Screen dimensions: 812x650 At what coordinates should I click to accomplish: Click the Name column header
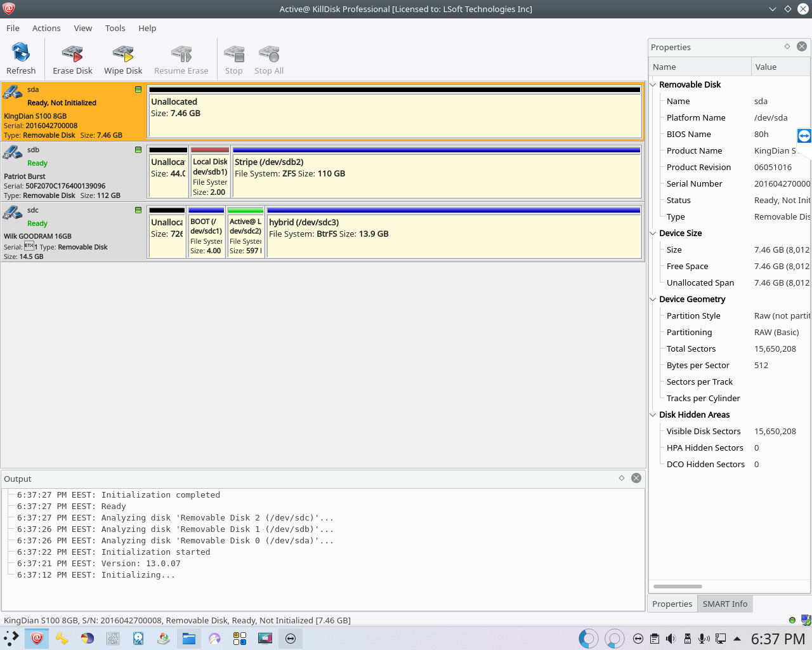700,67
